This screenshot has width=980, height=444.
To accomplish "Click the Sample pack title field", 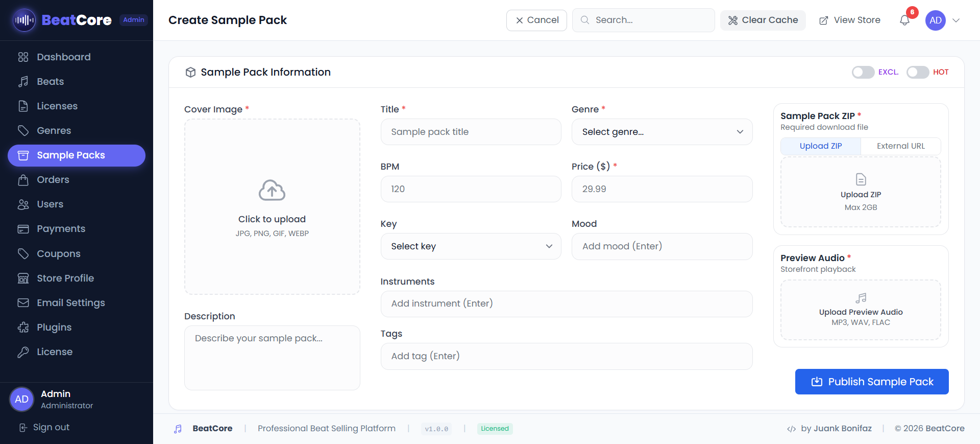I will [x=471, y=132].
